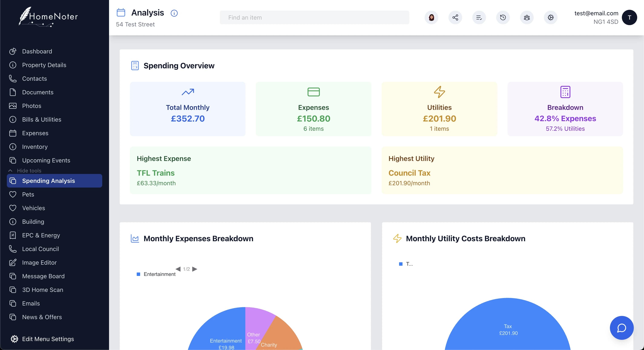Toggle the Tax legend in the utility chart
The width and height of the screenshot is (644, 350).
[405, 264]
